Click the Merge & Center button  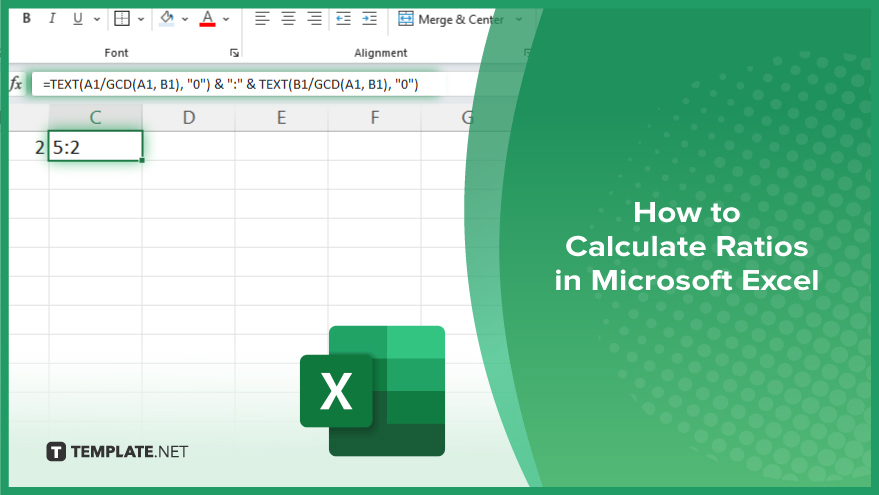click(451, 19)
